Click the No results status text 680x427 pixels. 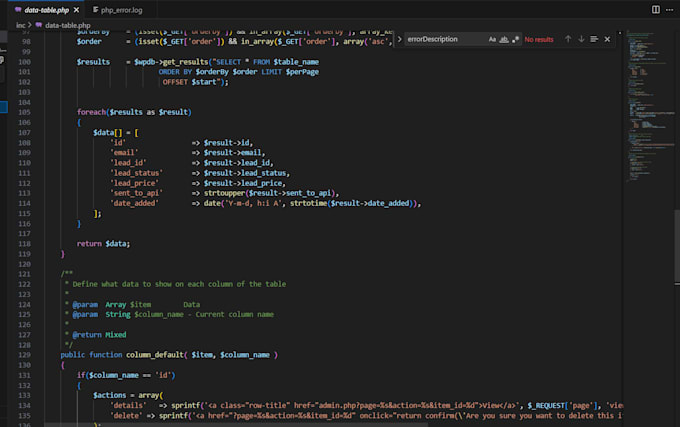pos(539,39)
